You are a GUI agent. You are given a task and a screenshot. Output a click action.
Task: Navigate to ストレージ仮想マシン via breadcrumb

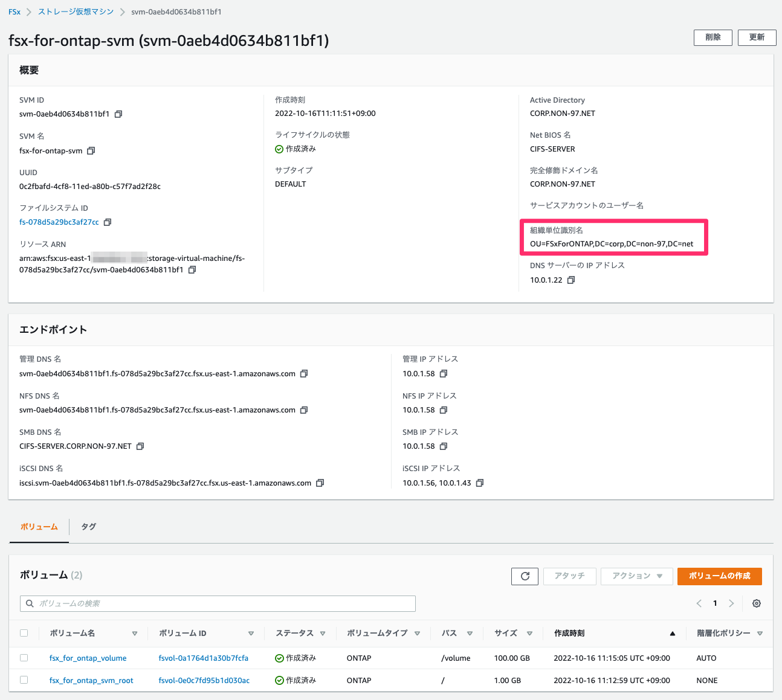[x=75, y=11]
